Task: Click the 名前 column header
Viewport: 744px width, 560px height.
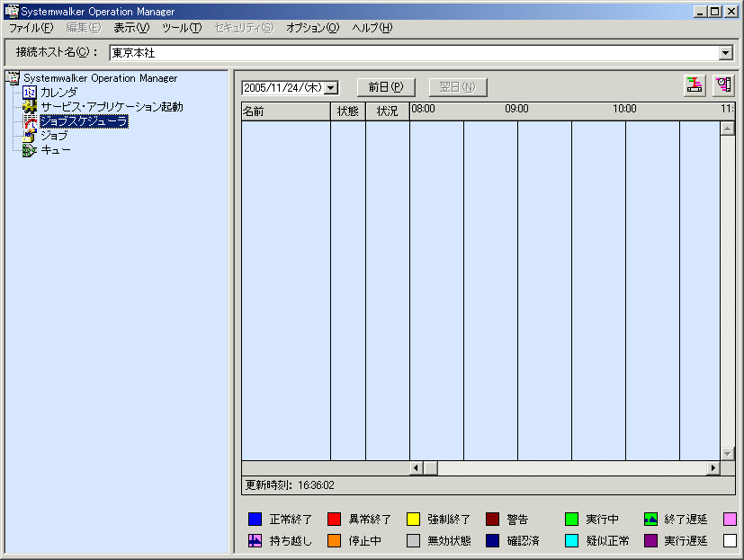Action: coord(285,111)
